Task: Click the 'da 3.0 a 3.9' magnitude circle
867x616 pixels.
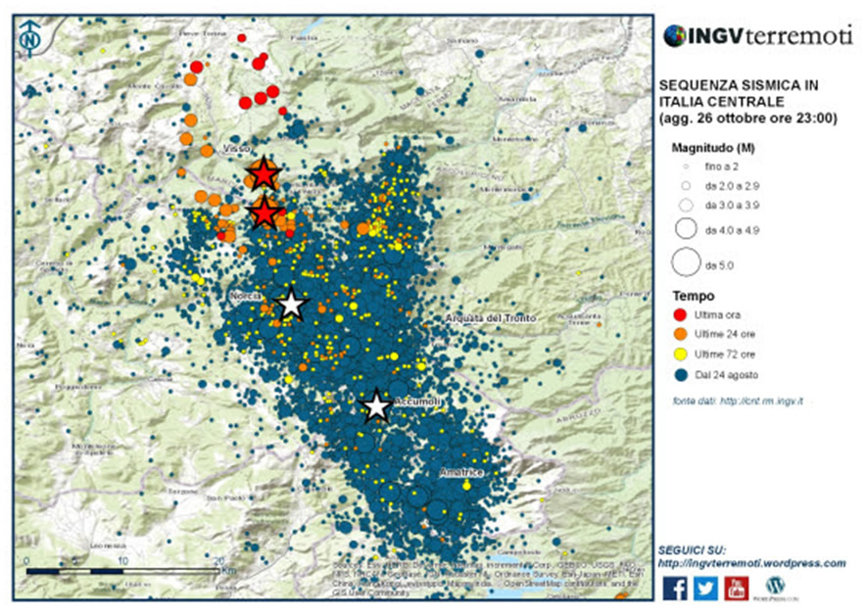Action: tap(686, 205)
